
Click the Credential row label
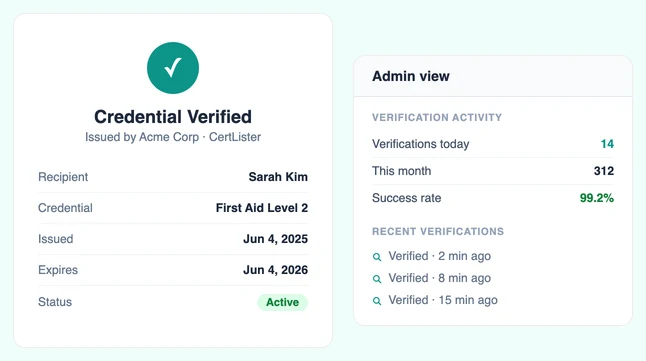tap(65, 208)
